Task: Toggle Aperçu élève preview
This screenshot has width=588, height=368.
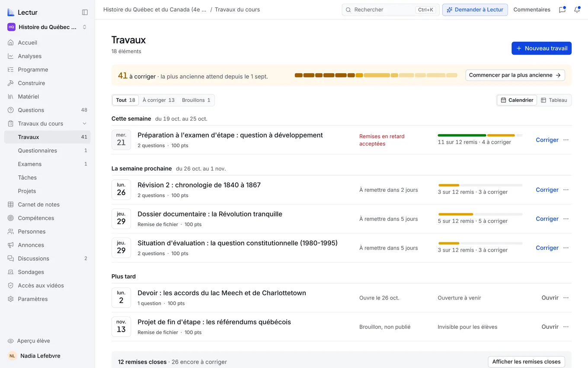Action: [47, 341]
